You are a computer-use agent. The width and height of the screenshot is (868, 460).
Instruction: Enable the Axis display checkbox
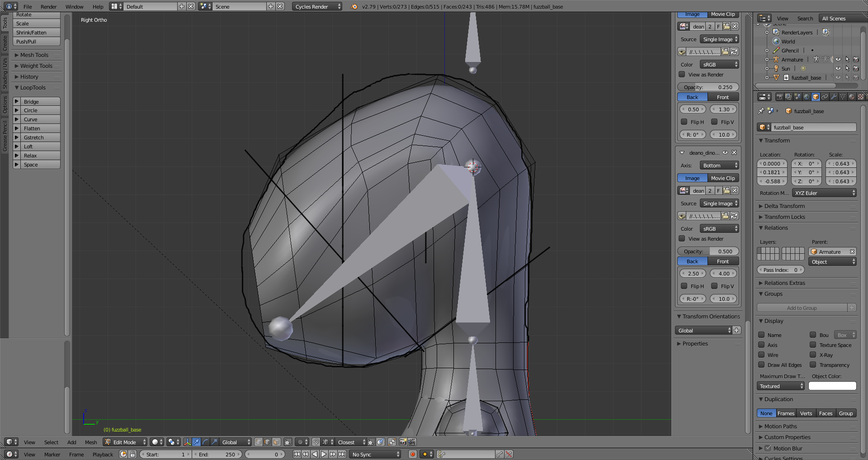(761, 345)
